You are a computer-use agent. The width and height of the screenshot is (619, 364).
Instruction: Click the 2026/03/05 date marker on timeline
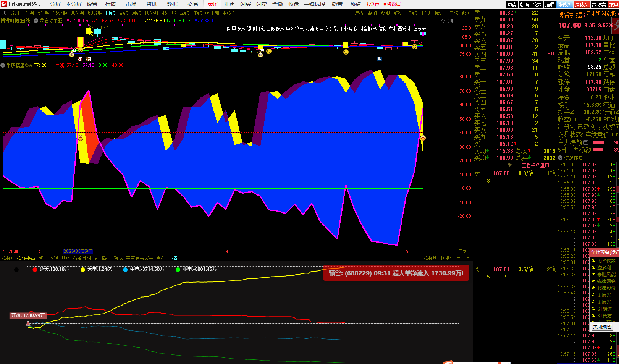[78, 251]
